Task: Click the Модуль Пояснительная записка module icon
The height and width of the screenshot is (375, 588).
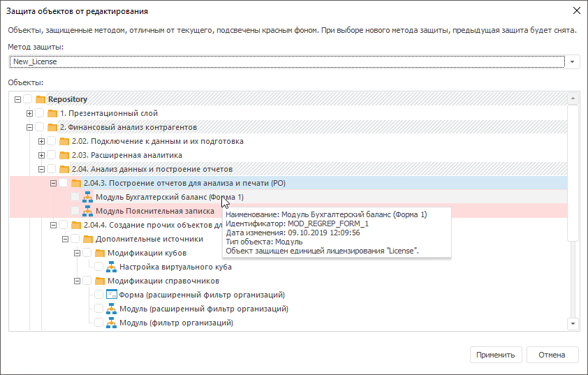Action: click(88, 211)
